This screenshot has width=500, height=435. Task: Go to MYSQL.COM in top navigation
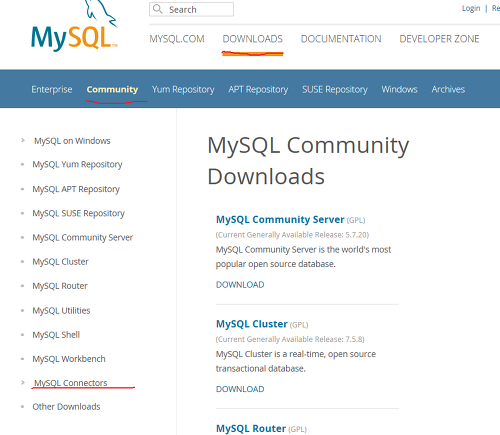(x=177, y=39)
